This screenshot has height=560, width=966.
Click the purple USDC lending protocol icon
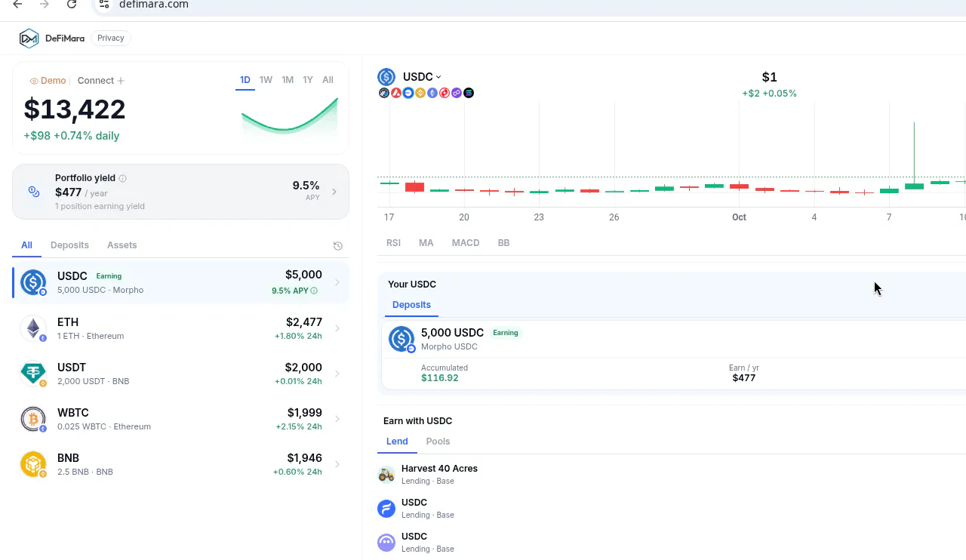(386, 543)
